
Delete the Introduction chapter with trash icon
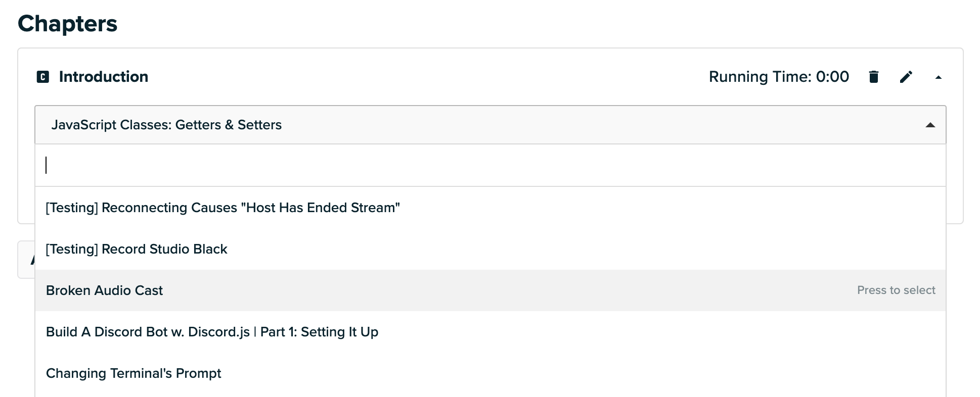873,77
